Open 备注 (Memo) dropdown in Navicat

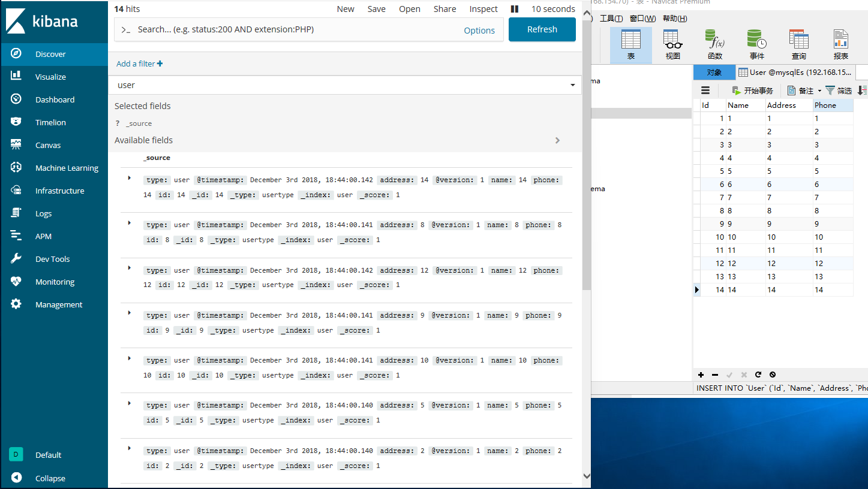pyautogui.click(x=804, y=90)
